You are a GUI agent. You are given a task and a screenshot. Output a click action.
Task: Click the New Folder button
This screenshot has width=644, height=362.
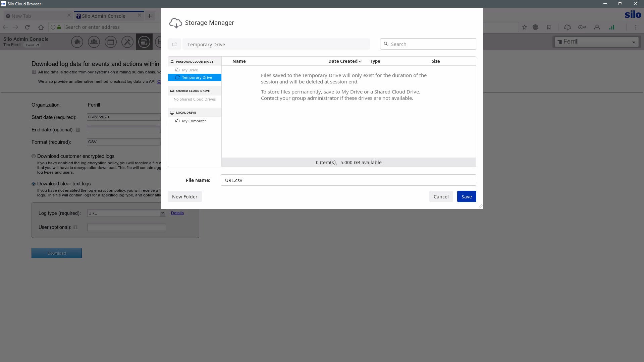pyautogui.click(x=185, y=196)
